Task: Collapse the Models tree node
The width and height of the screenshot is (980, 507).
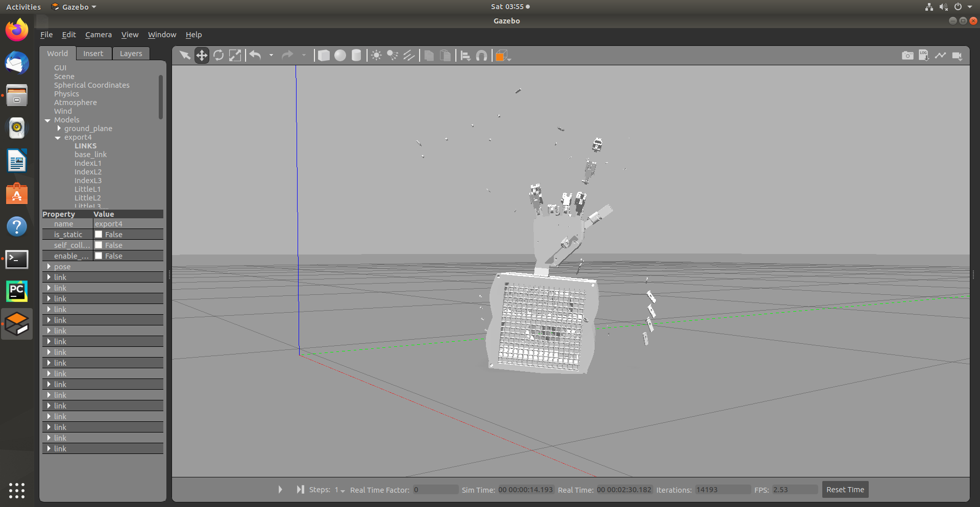Action: pyautogui.click(x=47, y=120)
